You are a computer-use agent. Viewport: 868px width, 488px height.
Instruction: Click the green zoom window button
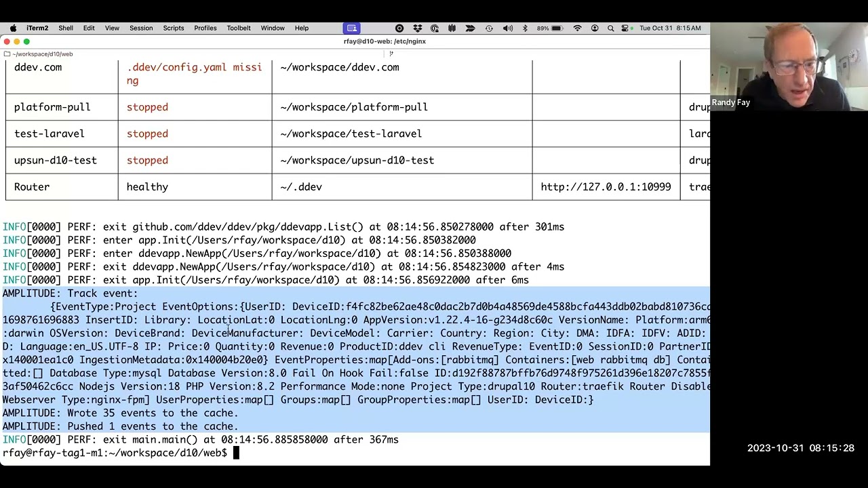(x=27, y=41)
